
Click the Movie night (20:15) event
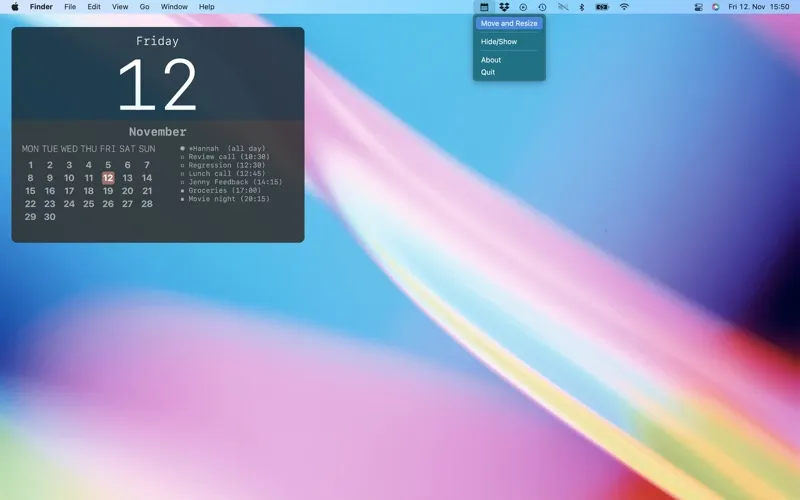pyautogui.click(x=225, y=199)
